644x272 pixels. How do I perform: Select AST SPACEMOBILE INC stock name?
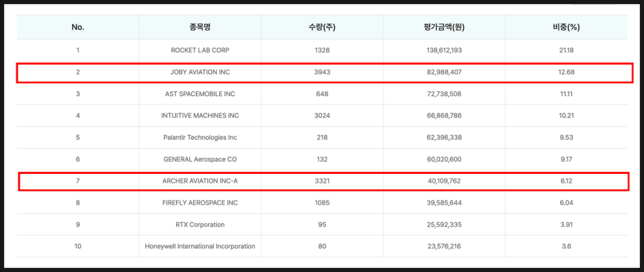(x=200, y=94)
